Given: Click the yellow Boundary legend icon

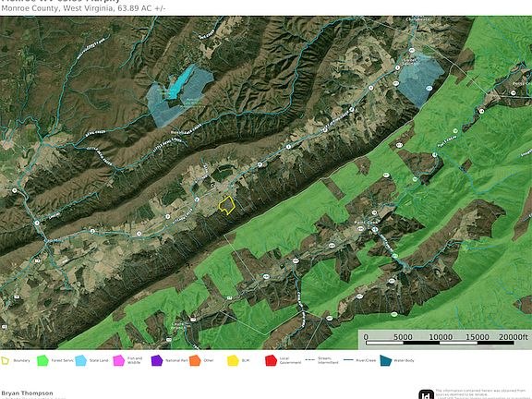Looking at the screenshot, I should coord(6,360).
